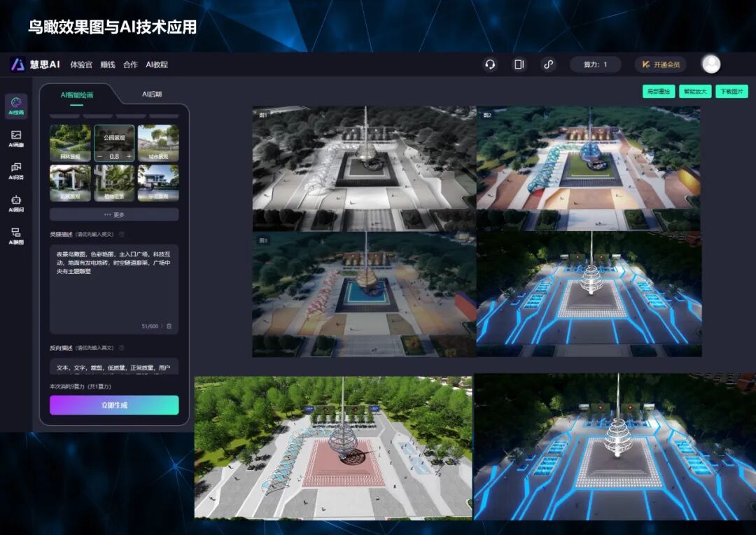Screen dimensions: 756x535
Task: Open the 合作 menu item
Action: [x=130, y=64]
